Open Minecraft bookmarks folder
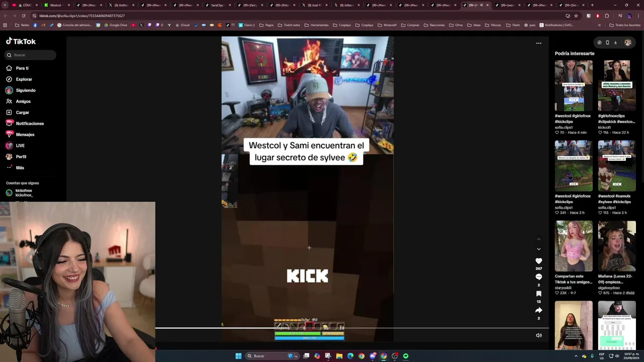 pyautogui.click(x=387, y=25)
